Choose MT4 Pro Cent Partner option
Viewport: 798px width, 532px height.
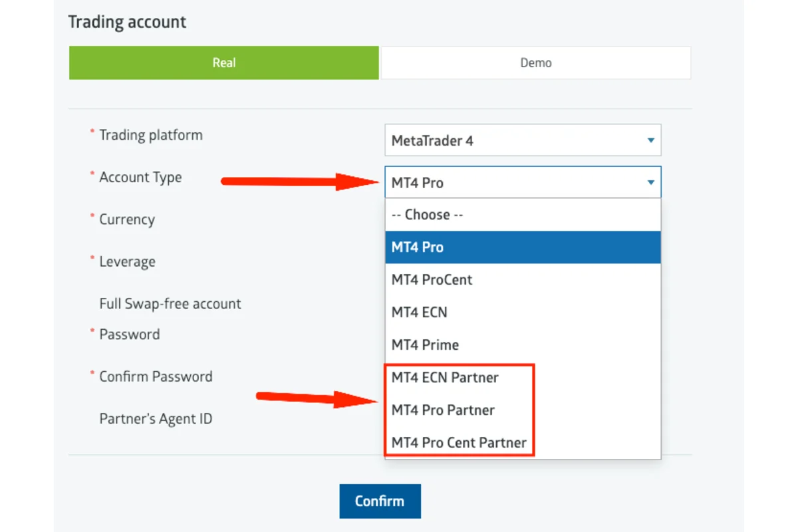point(523,443)
